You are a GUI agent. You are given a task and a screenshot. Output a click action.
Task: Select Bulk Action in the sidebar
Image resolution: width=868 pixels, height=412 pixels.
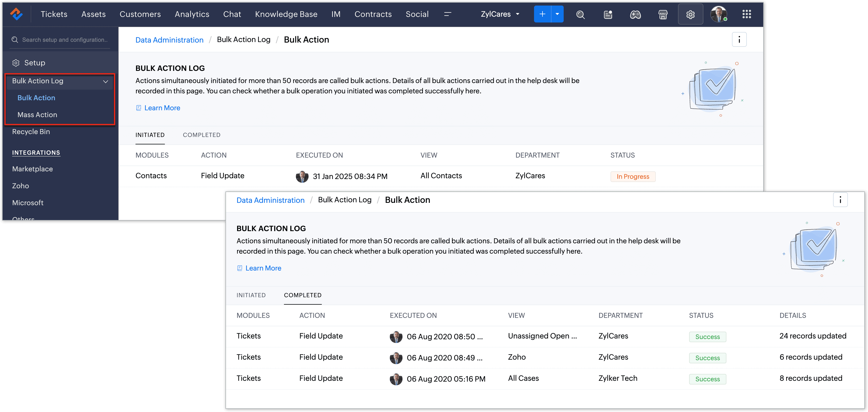(x=37, y=98)
